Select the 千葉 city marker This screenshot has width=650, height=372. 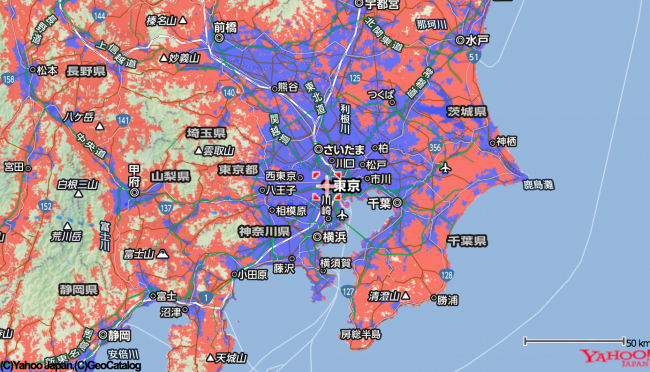point(398,202)
